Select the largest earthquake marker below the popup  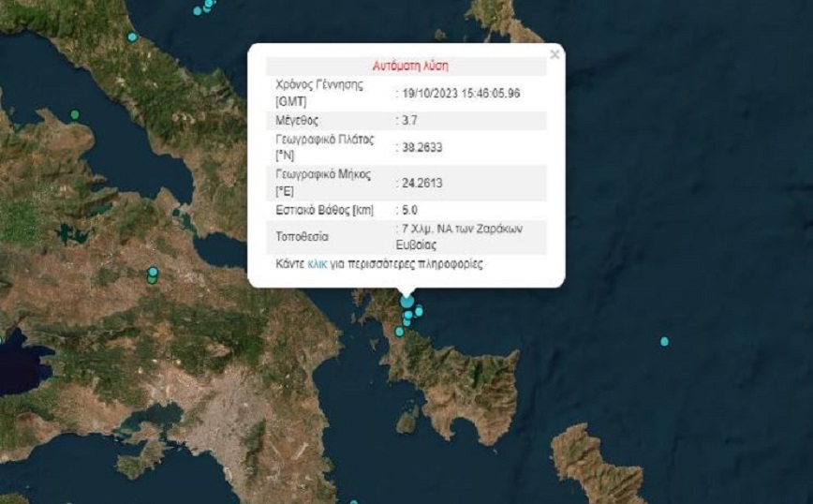(x=406, y=301)
